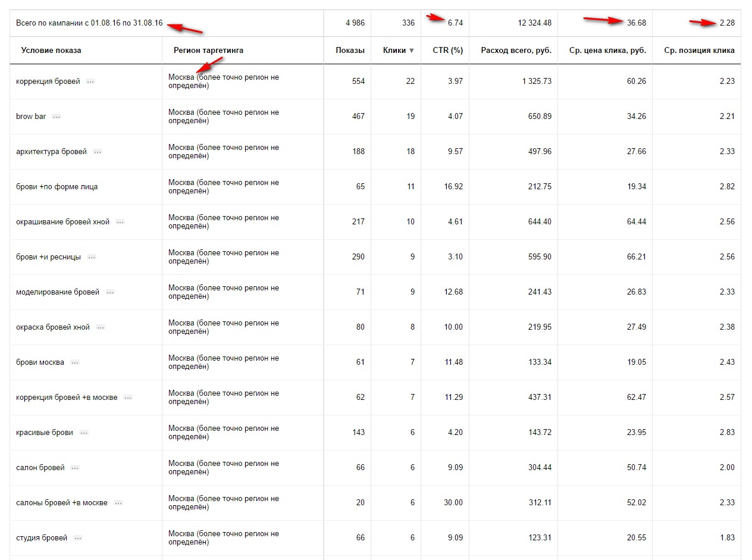This screenshot has height=560, width=752.
Task: Open ellipsis menu next to окрашивание бровей хной
Action: click(x=120, y=222)
